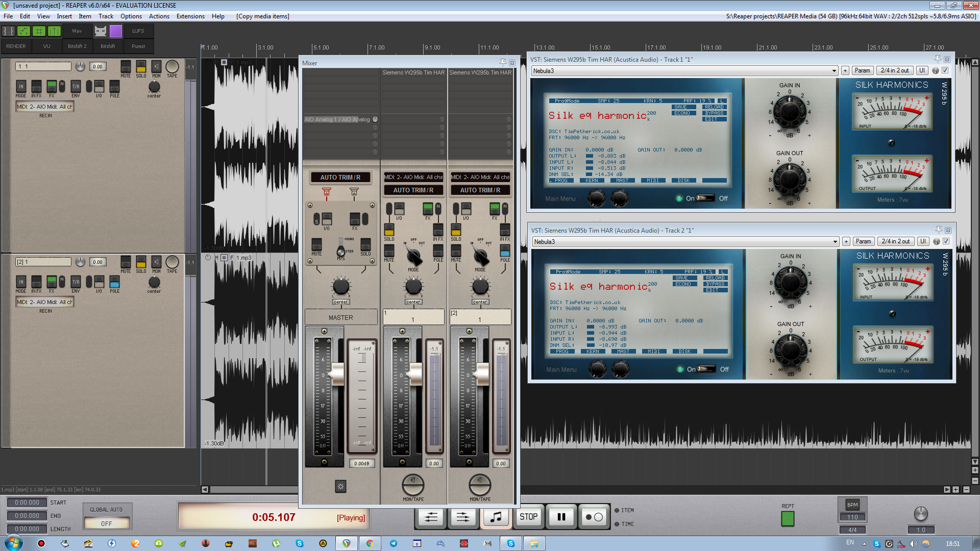The width and height of the screenshot is (980, 551).
Task: Open the Actions menu
Action: (x=159, y=16)
